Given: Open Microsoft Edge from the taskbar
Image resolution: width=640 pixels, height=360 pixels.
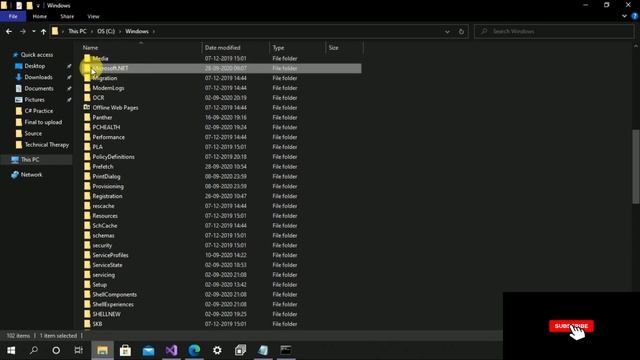Looking at the screenshot, I should click(x=194, y=350).
